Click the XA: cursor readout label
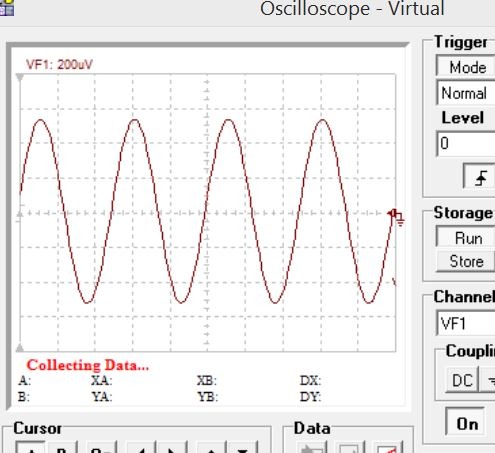Screen dimensions: 495x453 click(x=102, y=380)
